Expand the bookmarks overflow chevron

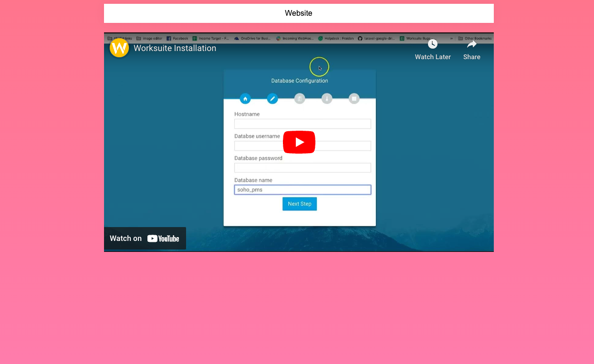pyautogui.click(x=451, y=38)
